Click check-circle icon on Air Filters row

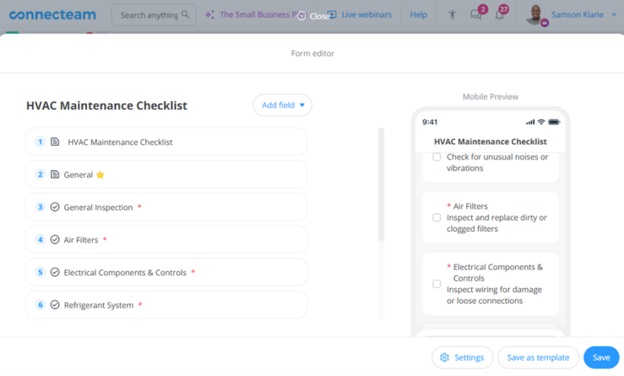coord(55,240)
